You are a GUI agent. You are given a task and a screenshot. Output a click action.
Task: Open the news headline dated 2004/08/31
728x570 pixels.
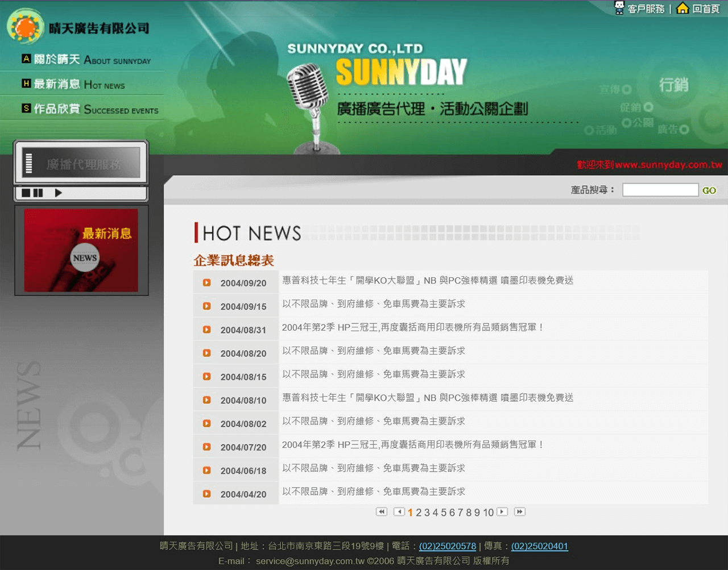(413, 327)
